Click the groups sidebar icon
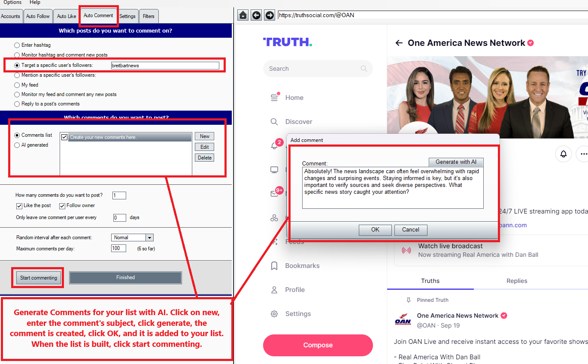This screenshot has height=364, width=588. pyautogui.click(x=274, y=218)
